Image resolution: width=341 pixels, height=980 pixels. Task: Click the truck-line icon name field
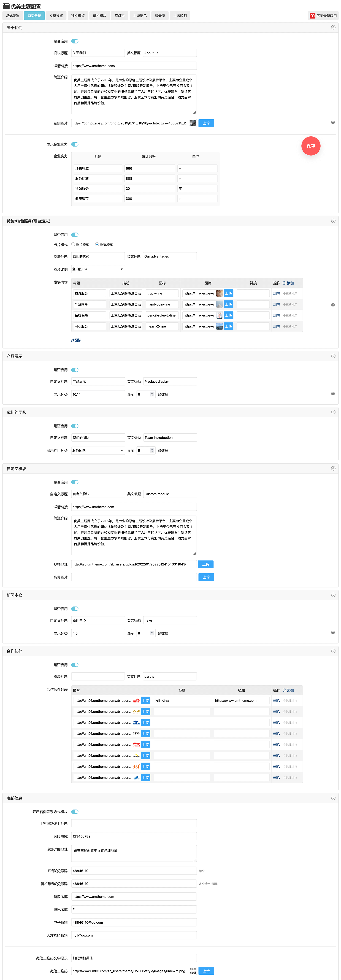(162, 293)
